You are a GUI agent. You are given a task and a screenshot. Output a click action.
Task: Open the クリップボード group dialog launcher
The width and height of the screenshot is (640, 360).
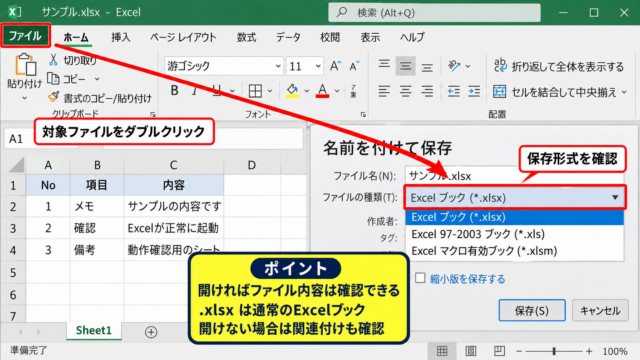153,115
